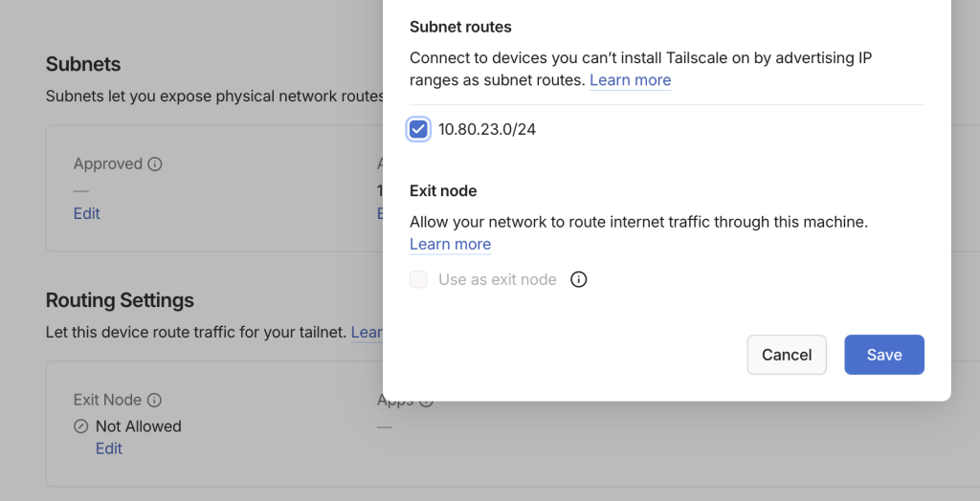
Task: Open Learn more link in Routing Settings description
Action: (367, 333)
